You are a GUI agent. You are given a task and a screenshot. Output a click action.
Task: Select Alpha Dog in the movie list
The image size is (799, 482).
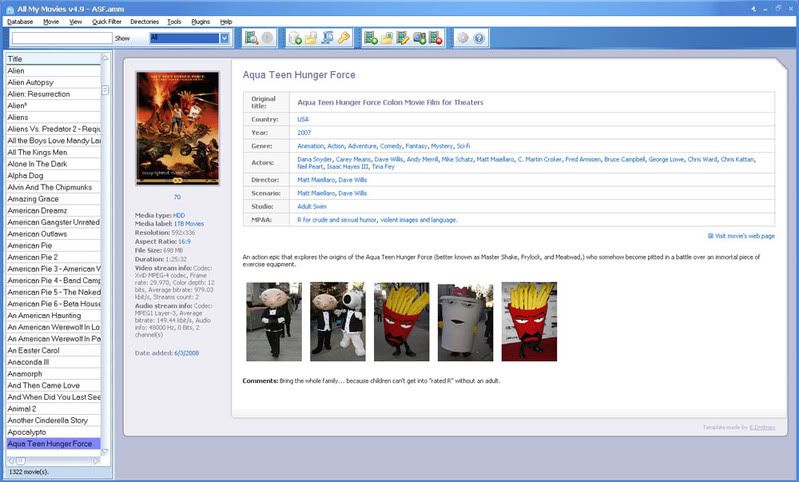[x=53, y=175]
